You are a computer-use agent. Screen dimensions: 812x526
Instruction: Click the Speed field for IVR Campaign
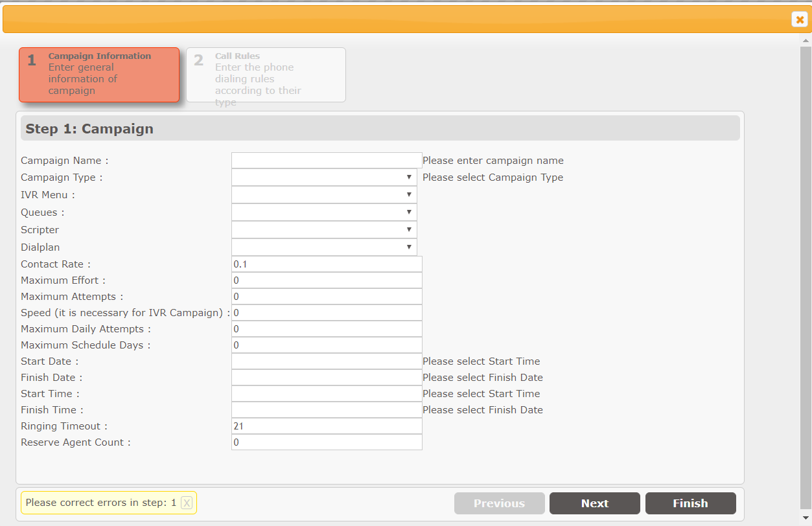pos(327,313)
